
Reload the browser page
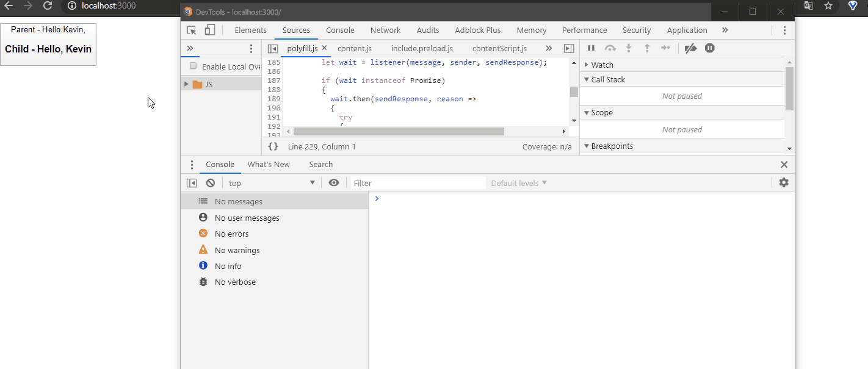[48, 5]
